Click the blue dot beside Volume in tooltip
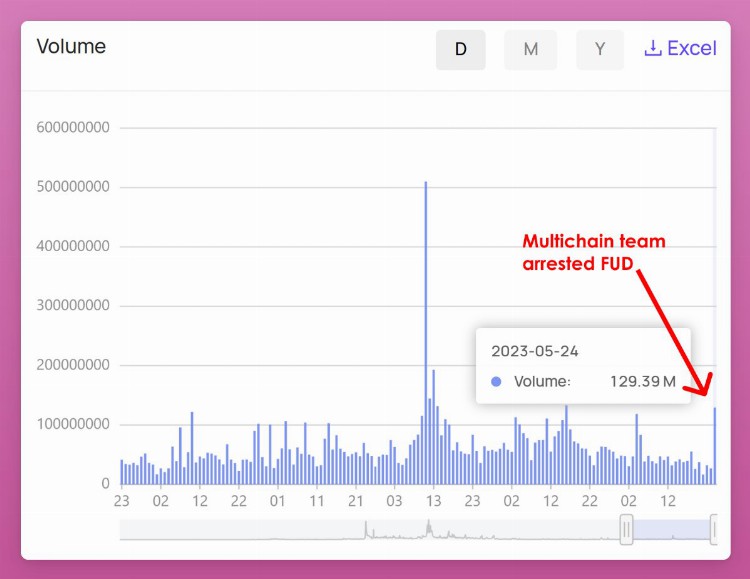Viewport: 750px width, 579px height. coord(497,382)
